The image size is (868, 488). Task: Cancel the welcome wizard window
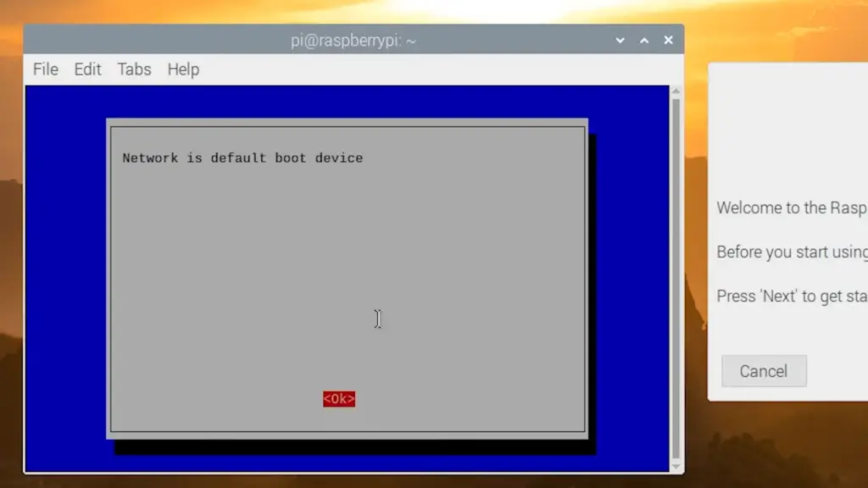pyautogui.click(x=764, y=371)
